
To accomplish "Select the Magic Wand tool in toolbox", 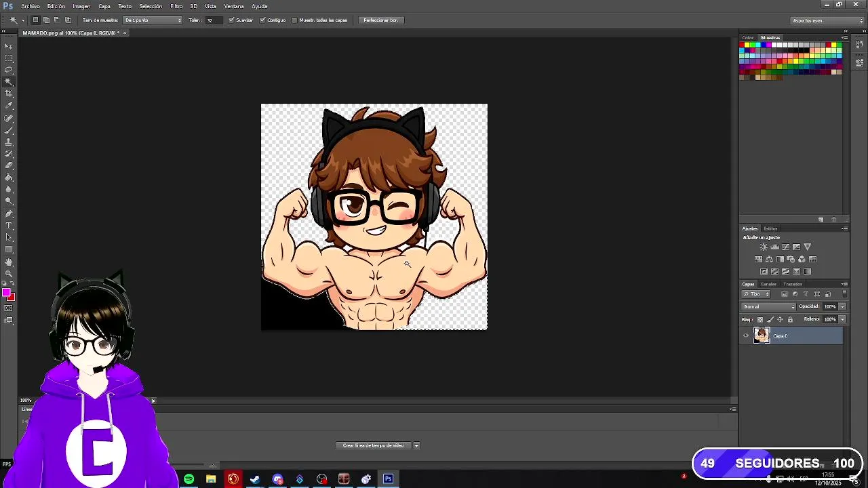I will [9, 81].
